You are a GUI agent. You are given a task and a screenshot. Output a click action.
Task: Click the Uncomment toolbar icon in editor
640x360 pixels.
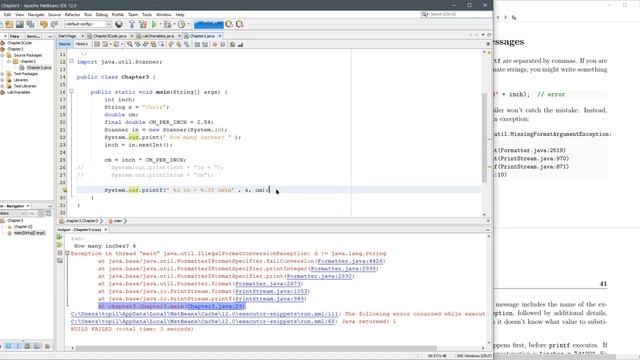(x=240, y=44)
